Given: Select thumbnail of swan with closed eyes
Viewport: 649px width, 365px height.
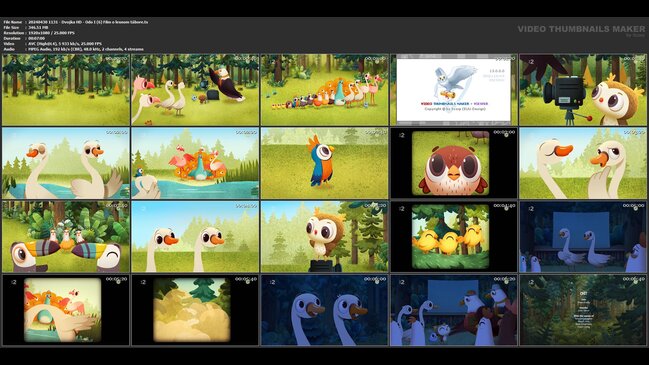Looking at the screenshot, I should click(x=583, y=163).
